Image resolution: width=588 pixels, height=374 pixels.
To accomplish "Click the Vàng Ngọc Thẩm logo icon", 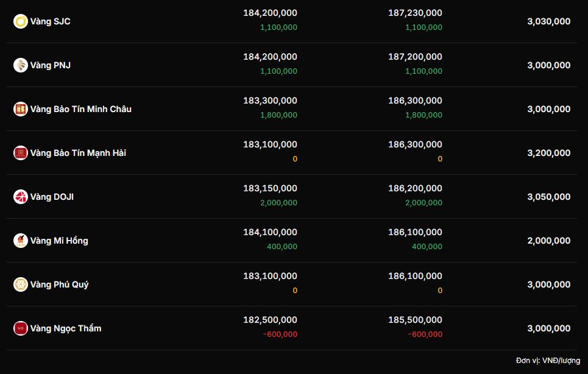I will point(21,328).
